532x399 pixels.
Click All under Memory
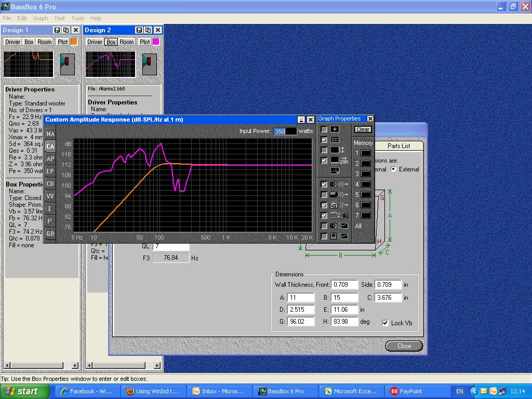(x=358, y=226)
